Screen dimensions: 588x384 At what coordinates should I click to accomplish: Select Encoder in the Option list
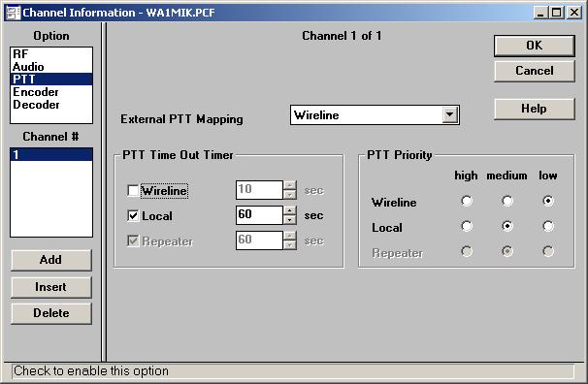coord(51,92)
